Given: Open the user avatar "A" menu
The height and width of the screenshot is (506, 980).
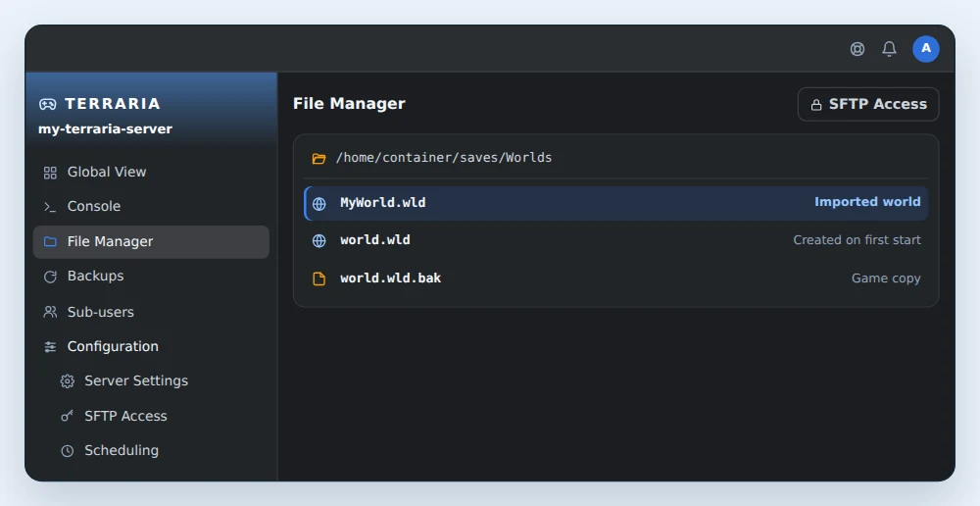Looking at the screenshot, I should (x=926, y=49).
